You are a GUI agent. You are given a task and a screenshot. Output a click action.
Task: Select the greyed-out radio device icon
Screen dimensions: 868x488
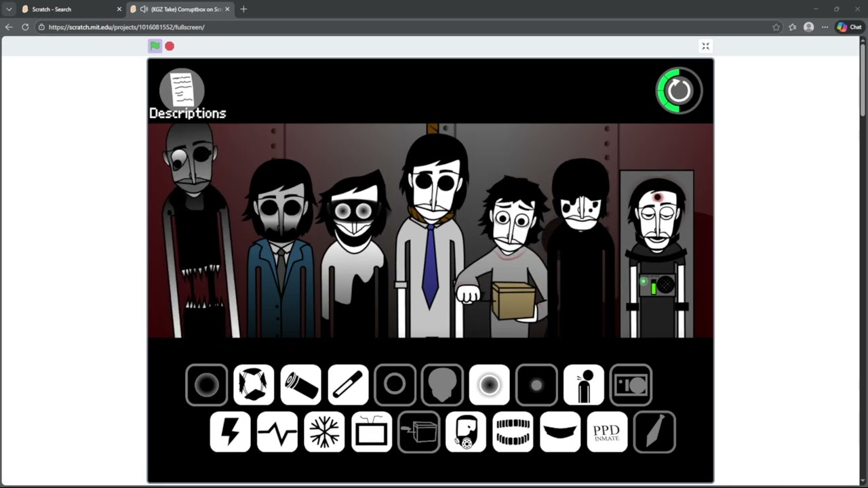[x=631, y=385]
